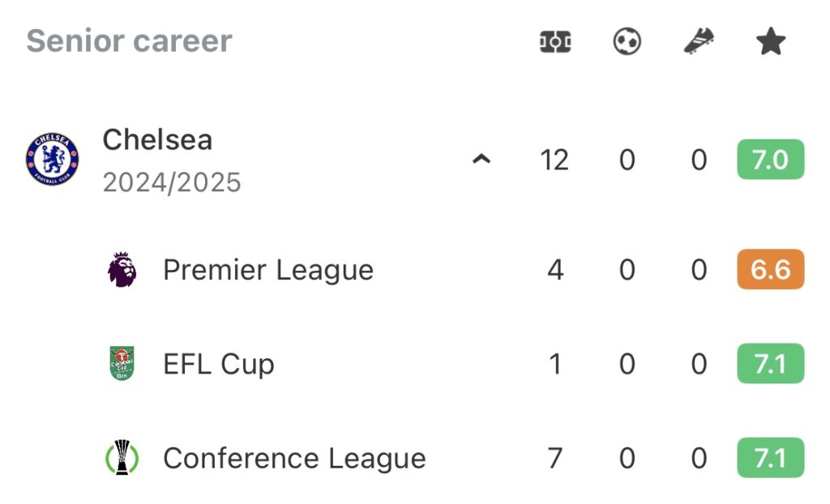The height and width of the screenshot is (504, 830).
Task: Select the Conference League competition row
Action: 456,458
